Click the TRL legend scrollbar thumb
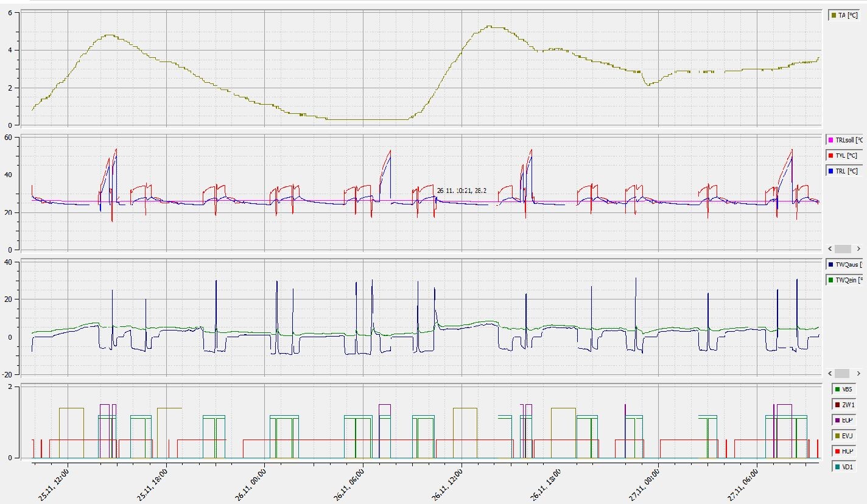The width and height of the screenshot is (867, 504). pos(843,249)
